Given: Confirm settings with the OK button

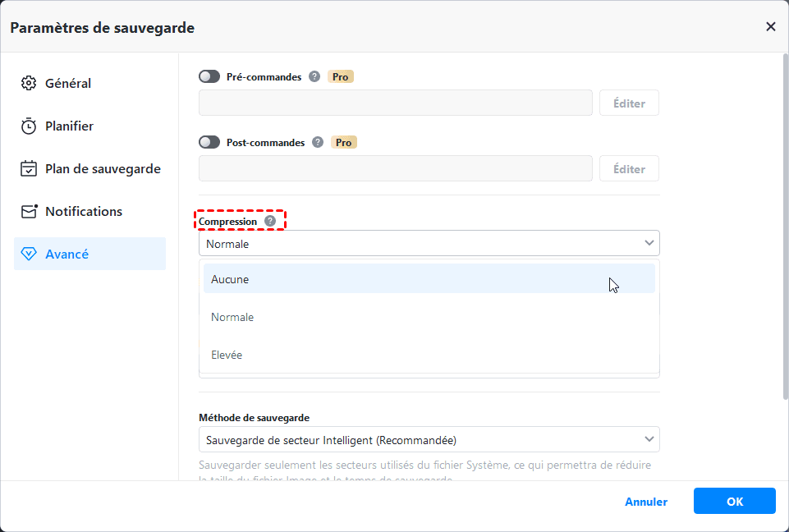Looking at the screenshot, I should [734, 501].
